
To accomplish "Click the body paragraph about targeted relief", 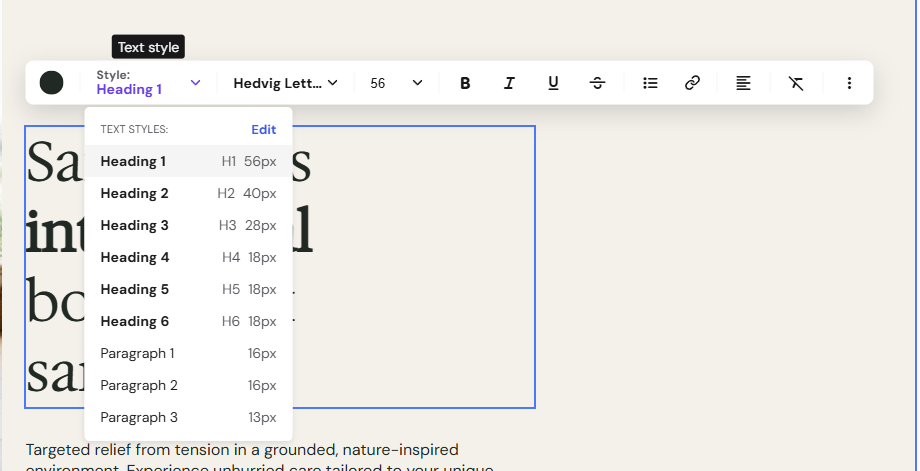I will (259, 458).
